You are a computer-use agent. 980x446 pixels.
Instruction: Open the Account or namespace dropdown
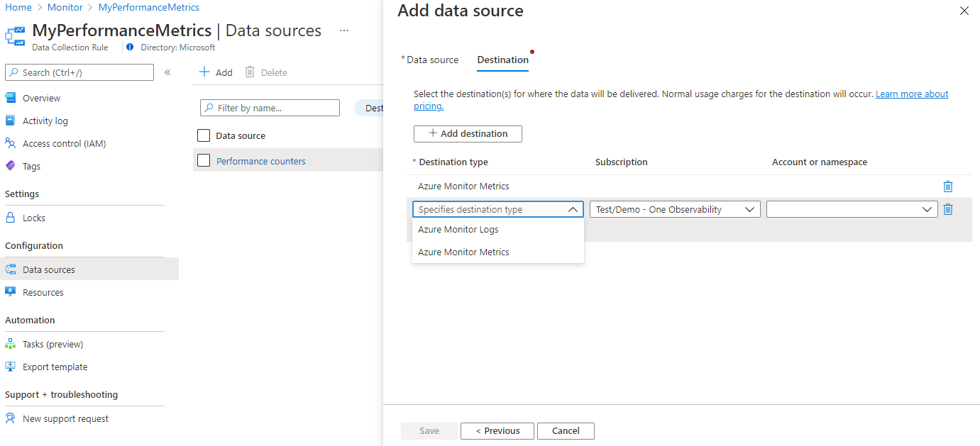pos(852,209)
